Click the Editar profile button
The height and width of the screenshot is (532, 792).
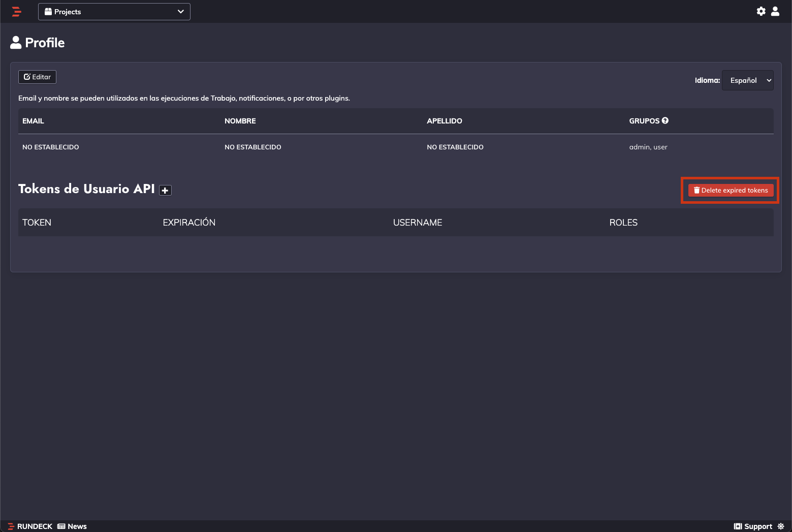(x=37, y=77)
